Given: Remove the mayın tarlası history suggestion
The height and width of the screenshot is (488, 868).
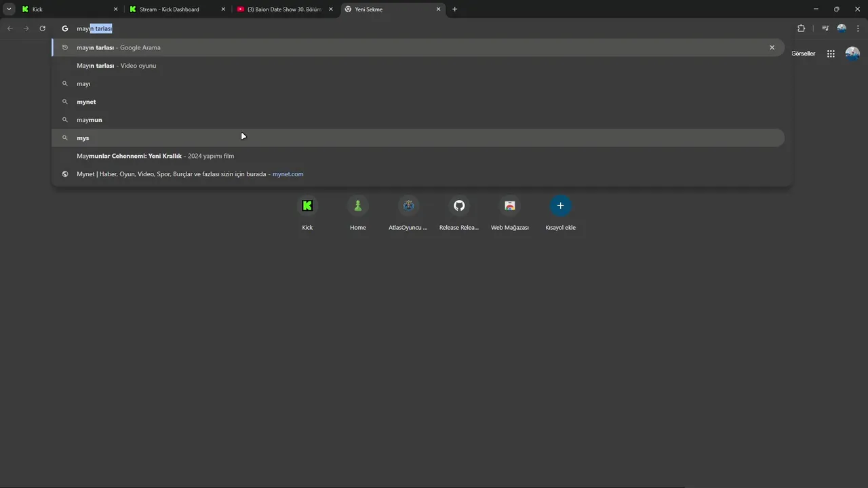Looking at the screenshot, I should [772, 47].
